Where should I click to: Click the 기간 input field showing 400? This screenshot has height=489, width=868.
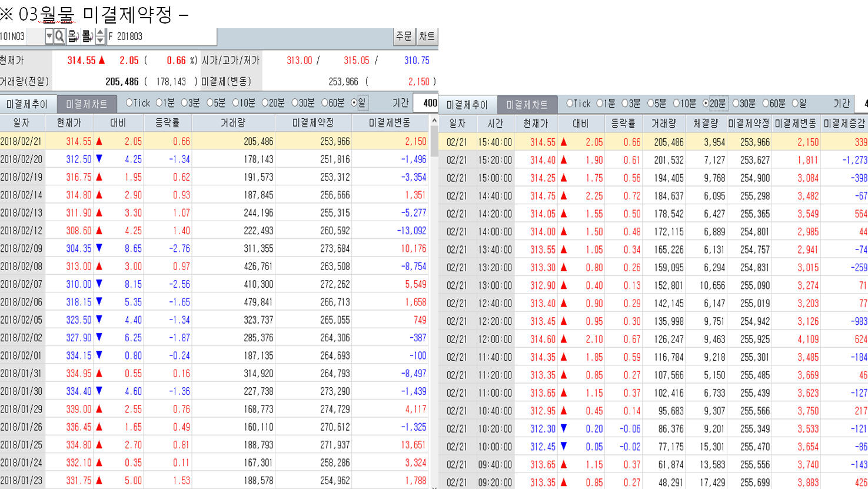[426, 103]
